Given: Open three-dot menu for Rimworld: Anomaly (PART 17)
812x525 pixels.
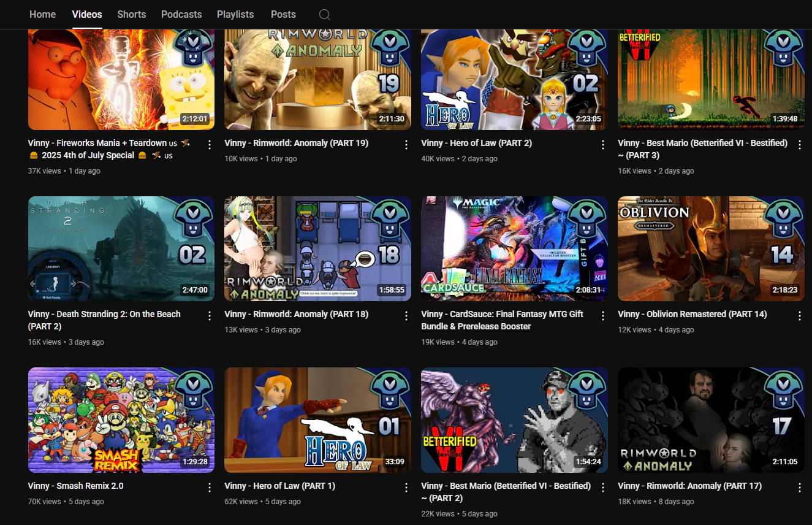Looking at the screenshot, I should click(799, 488).
